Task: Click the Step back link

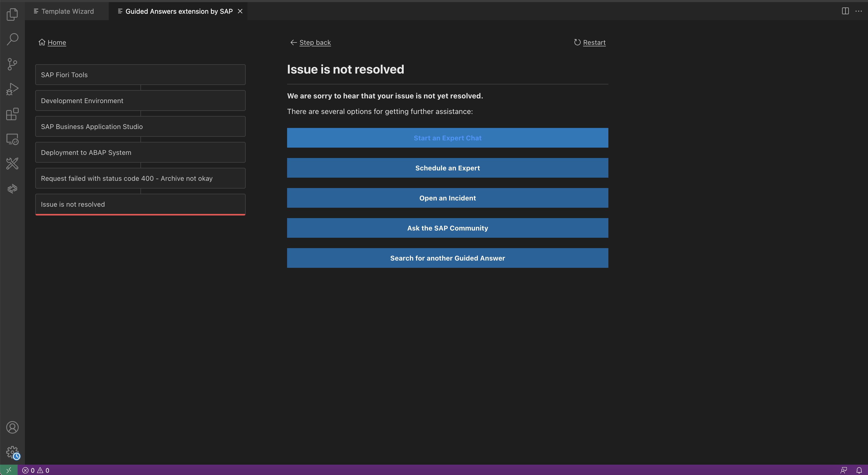Action: pos(310,42)
